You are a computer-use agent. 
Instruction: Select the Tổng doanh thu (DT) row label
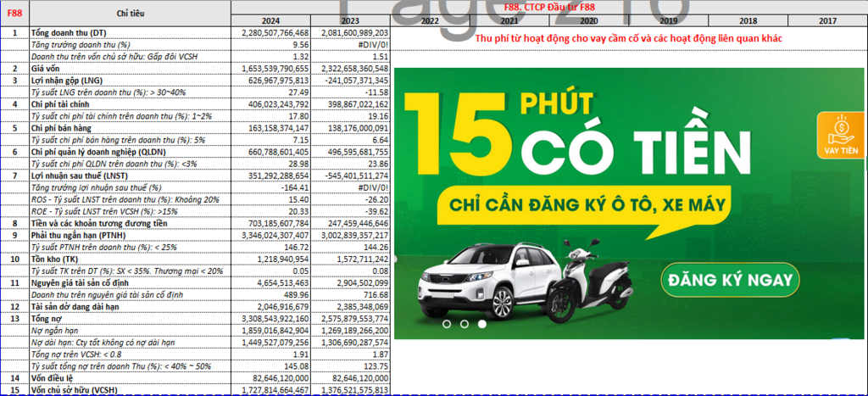point(71,32)
